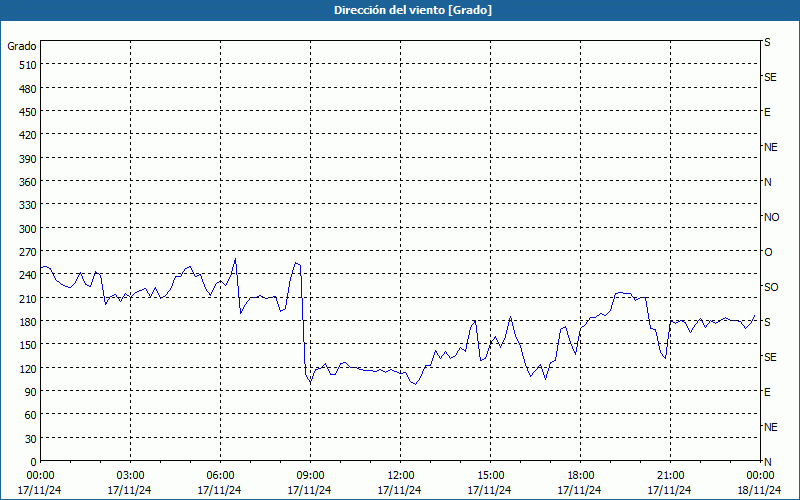
Task: Select the 120 value on the degree axis
Action: click(x=28, y=369)
